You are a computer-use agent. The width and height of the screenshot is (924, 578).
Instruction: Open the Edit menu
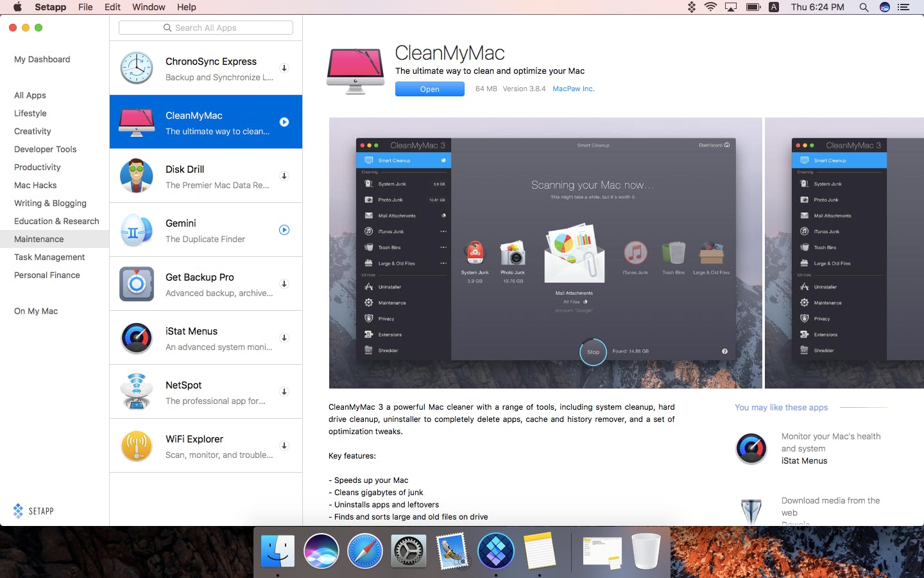pyautogui.click(x=112, y=7)
